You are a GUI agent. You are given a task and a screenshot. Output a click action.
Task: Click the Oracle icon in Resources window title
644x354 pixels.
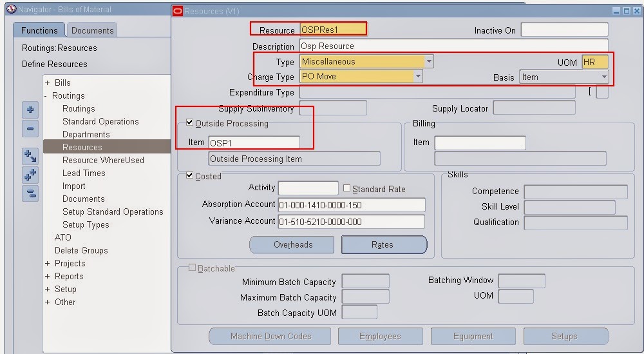[x=178, y=11]
